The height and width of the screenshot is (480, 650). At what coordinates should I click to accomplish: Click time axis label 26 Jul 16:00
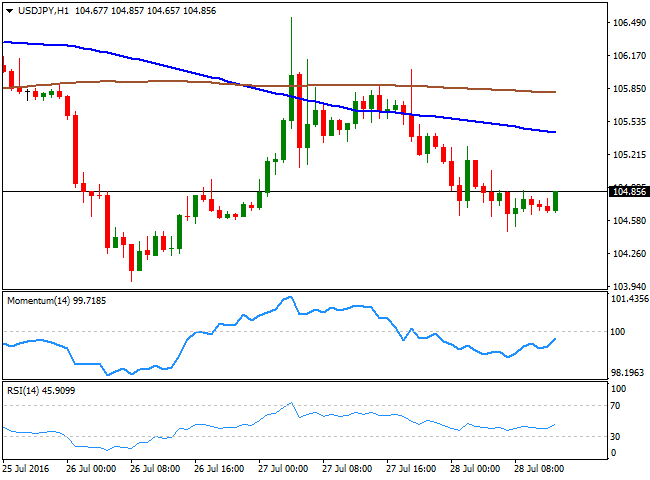pos(219,469)
